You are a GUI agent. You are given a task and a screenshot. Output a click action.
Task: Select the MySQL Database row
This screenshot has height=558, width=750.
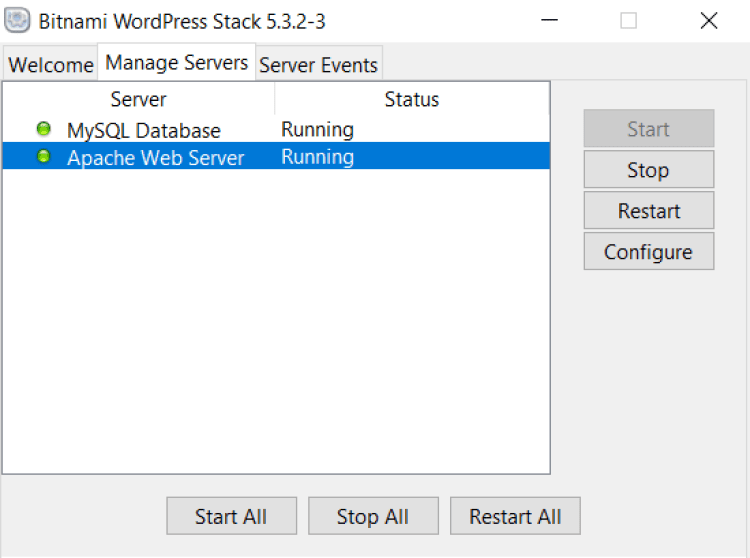144,130
